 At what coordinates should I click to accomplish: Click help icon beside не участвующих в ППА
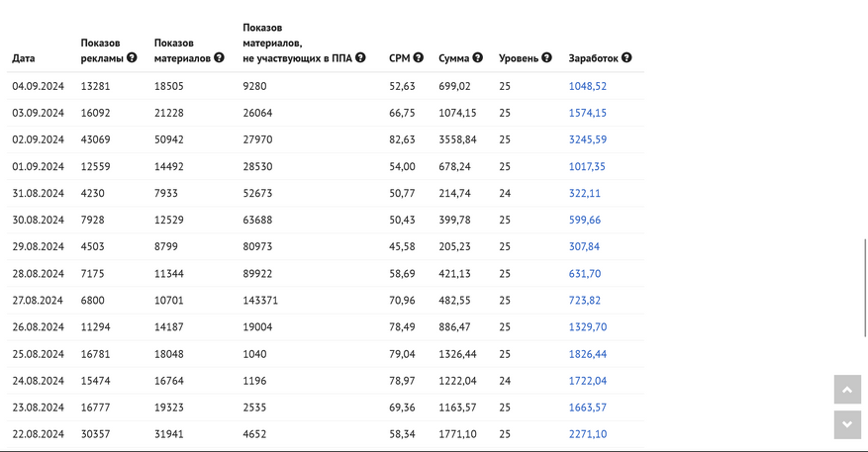[x=360, y=58]
